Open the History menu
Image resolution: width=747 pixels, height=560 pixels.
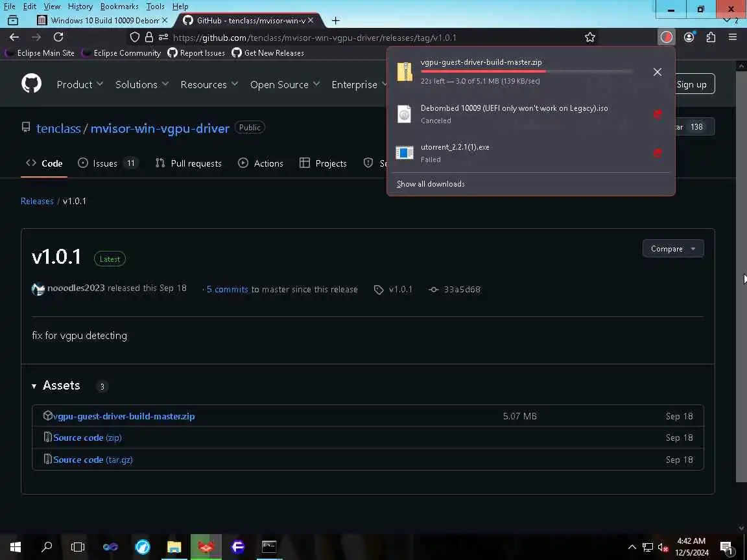(80, 6)
